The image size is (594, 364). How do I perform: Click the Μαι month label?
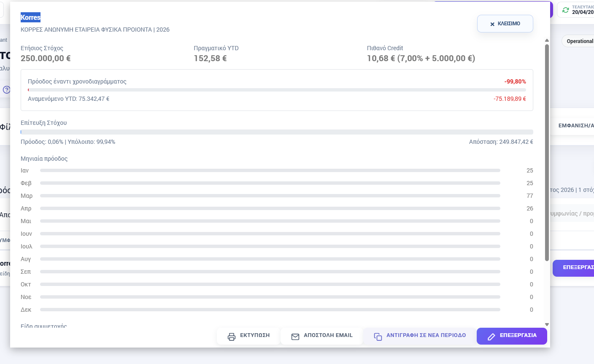click(26, 221)
